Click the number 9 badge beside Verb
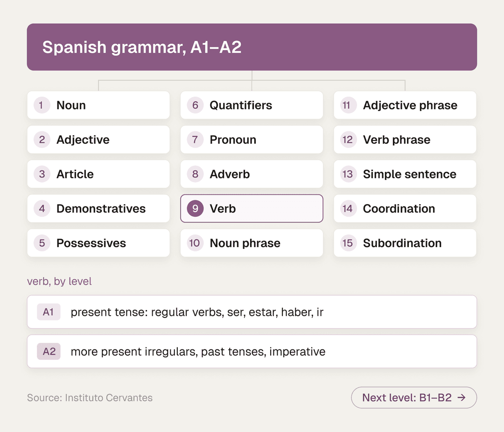 [x=195, y=208]
